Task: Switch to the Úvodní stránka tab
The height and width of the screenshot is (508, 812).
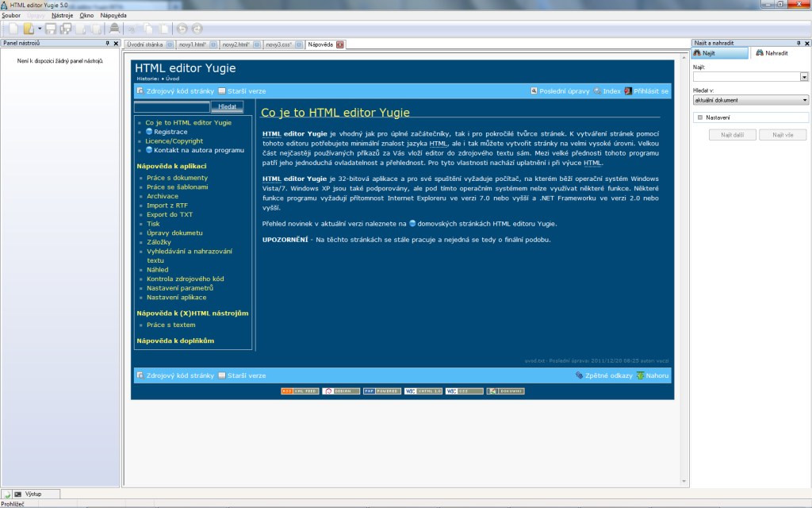Action: pos(145,44)
